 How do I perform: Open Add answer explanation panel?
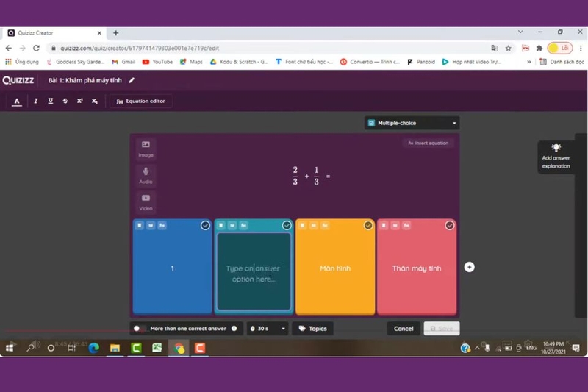[x=556, y=157]
